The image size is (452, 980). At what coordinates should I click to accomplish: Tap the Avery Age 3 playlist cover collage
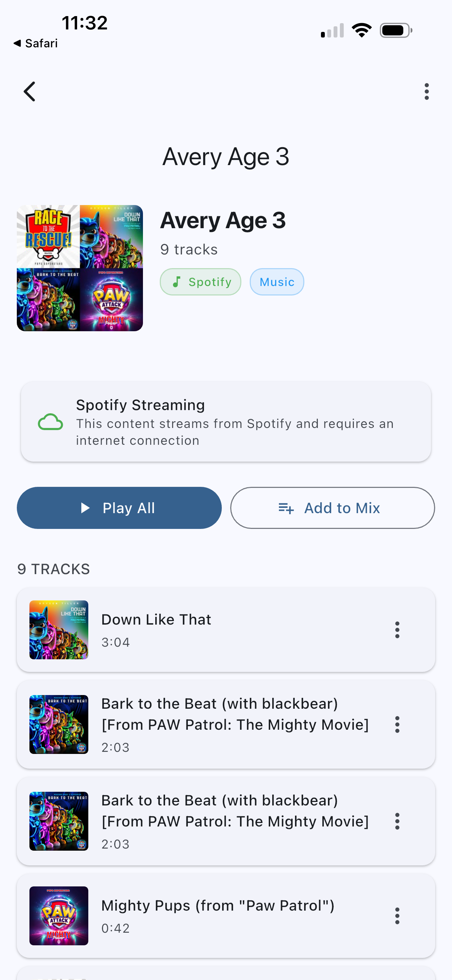tap(80, 268)
